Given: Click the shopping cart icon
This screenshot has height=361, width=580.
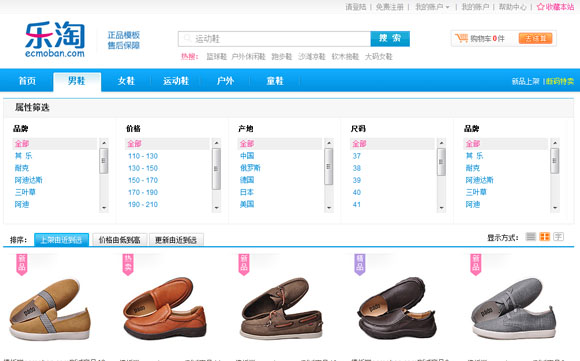Looking at the screenshot, I should click(x=461, y=38).
